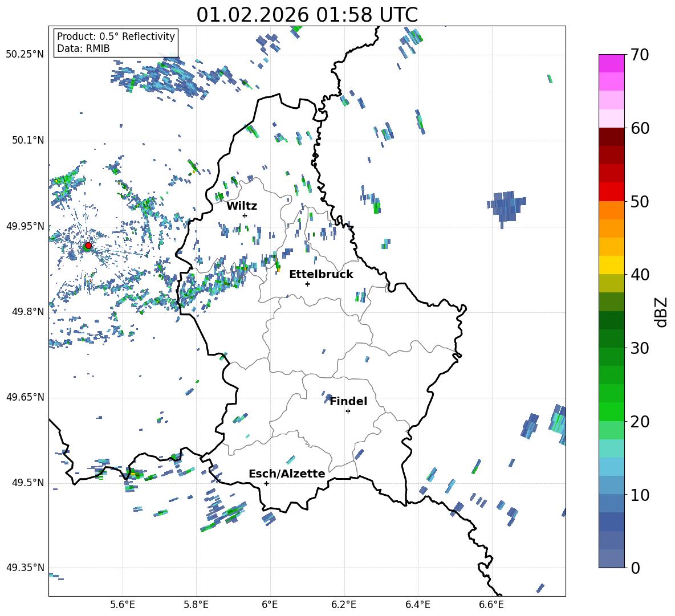Click the Findel station cross marker

point(348,411)
